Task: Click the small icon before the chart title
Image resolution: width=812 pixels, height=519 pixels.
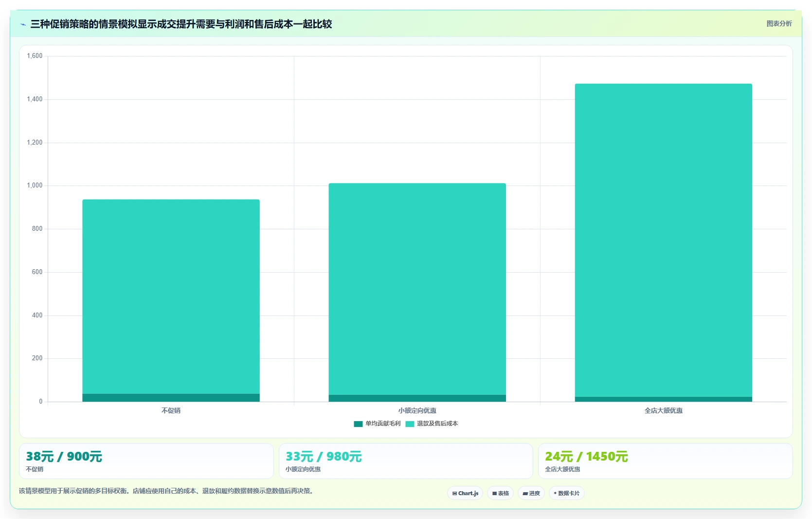Action: (23, 24)
